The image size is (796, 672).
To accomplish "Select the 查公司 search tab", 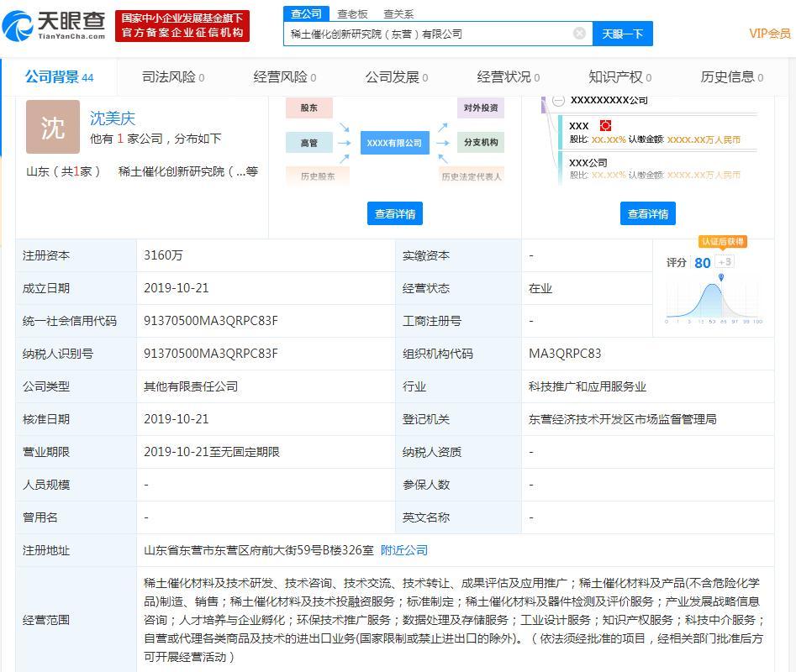I will point(306,13).
